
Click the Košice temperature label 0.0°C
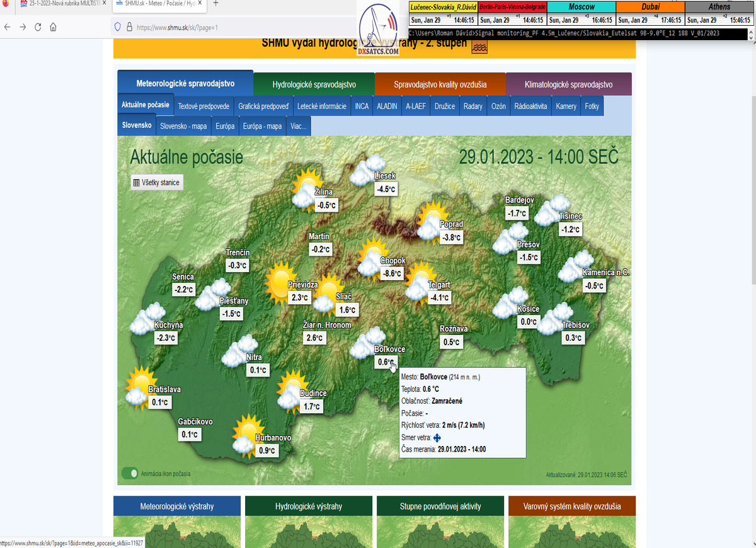(x=528, y=322)
